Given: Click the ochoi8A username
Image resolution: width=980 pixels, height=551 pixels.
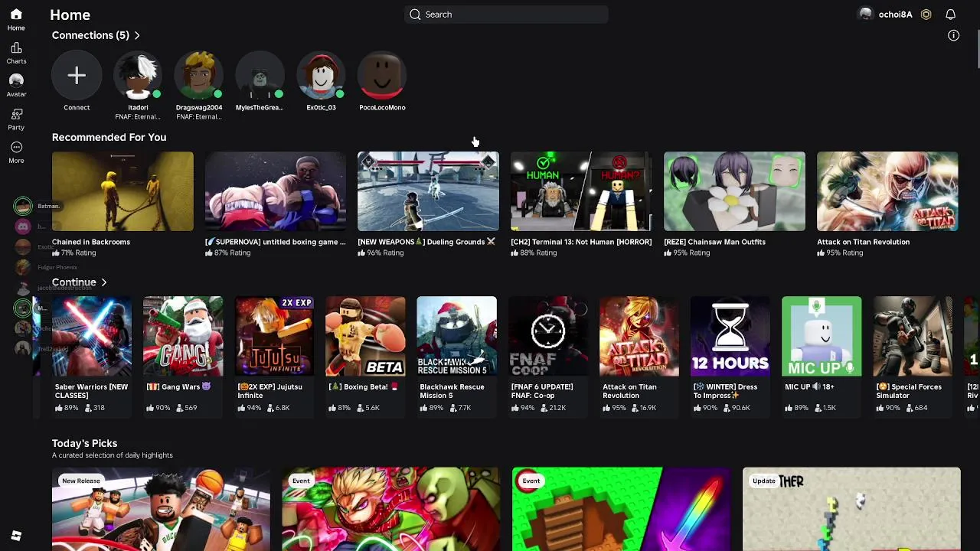Looking at the screenshot, I should [895, 15].
